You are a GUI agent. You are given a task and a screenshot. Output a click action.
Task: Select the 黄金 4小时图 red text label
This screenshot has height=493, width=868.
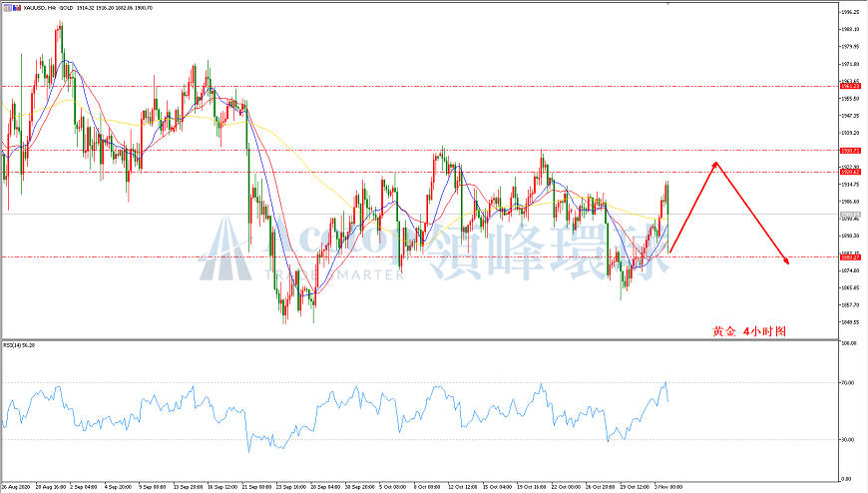click(x=749, y=331)
